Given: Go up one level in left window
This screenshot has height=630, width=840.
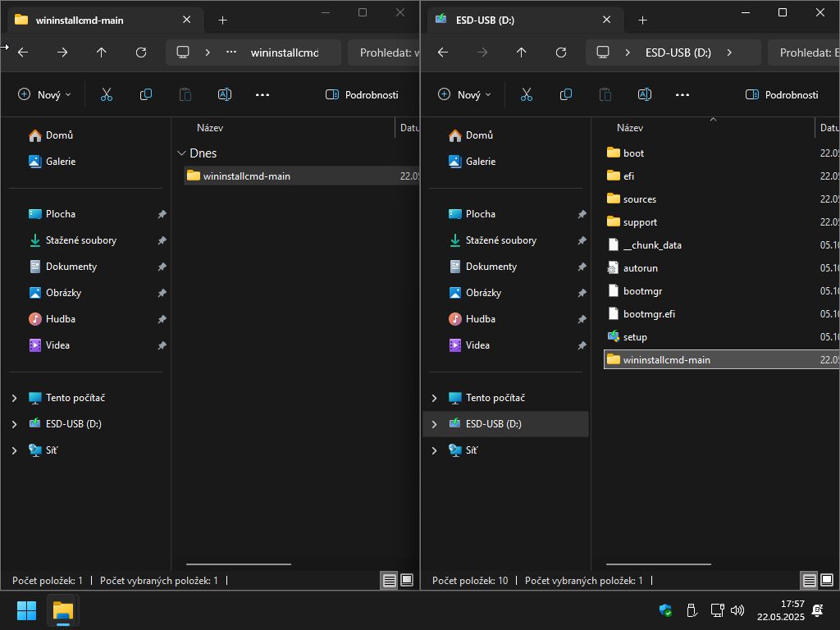Looking at the screenshot, I should 102,52.
